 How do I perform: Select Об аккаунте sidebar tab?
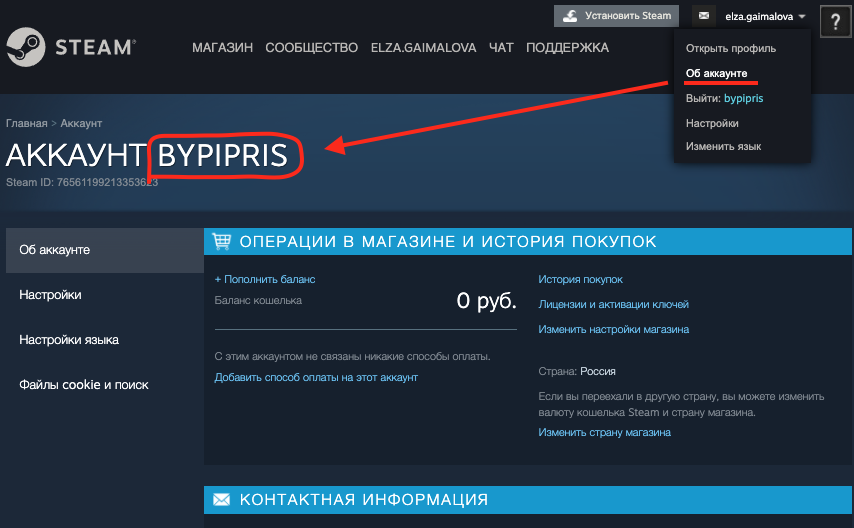(105, 250)
